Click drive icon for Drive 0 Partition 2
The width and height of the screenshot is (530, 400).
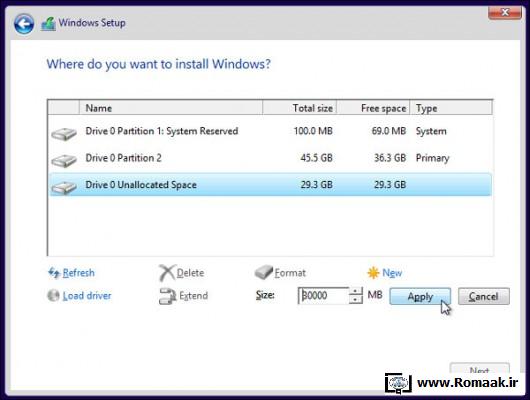pos(64,160)
